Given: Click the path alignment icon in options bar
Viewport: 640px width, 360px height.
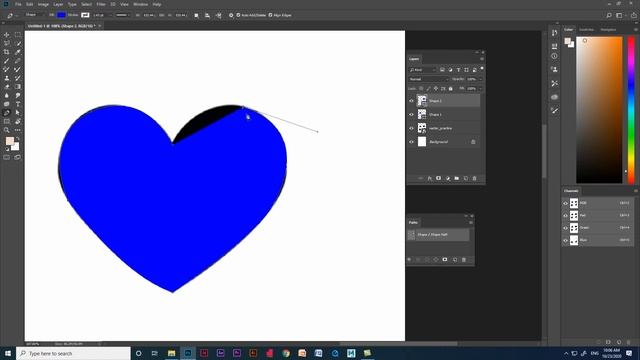Looking at the screenshot, I should 207,15.
